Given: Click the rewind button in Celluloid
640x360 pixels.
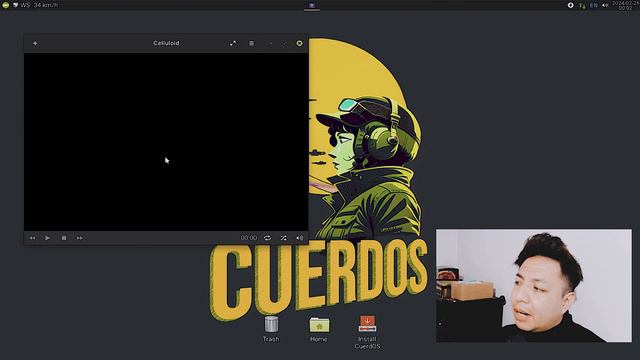Looking at the screenshot, I should [x=32, y=238].
